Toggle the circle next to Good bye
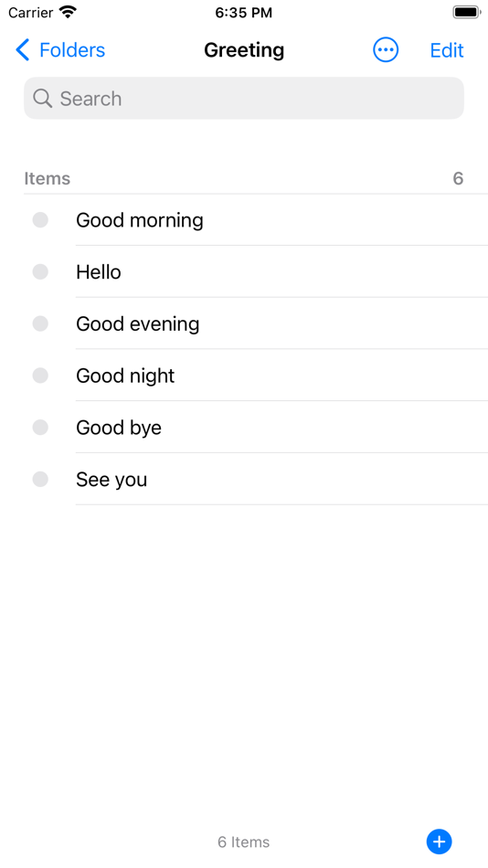The image size is (488, 868). point(40,428)
